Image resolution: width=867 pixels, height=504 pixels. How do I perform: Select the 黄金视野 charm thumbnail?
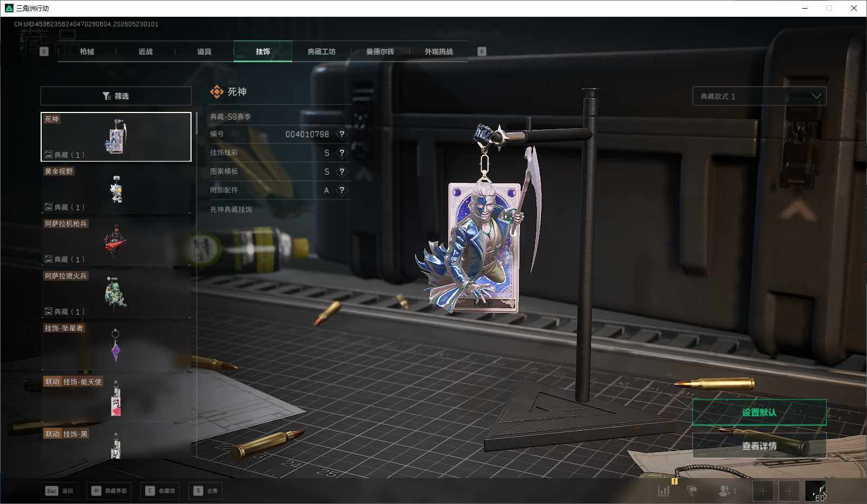pos(116,189)
